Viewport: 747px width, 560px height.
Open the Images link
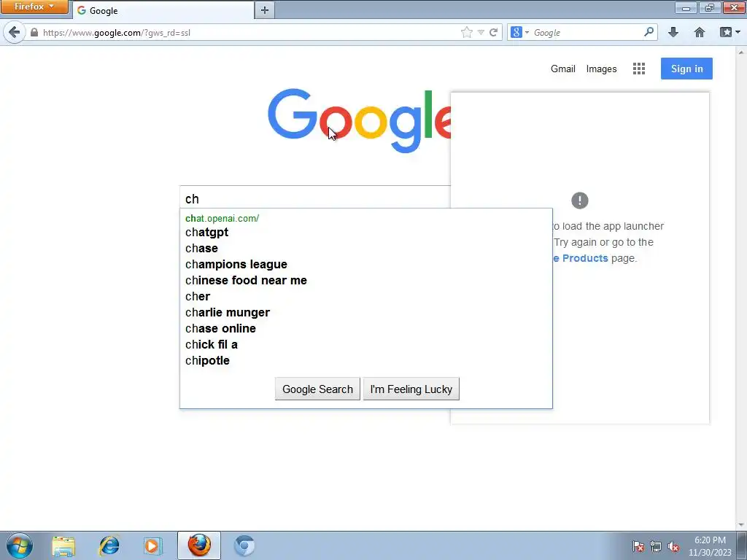(x=601, y=69)
